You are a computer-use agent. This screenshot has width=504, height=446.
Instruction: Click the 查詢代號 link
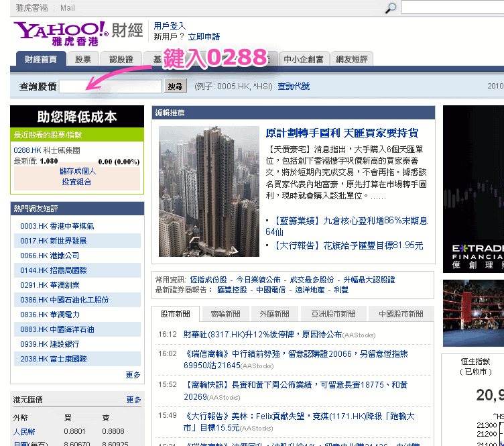pyautogui.click(x=294, y=87)
